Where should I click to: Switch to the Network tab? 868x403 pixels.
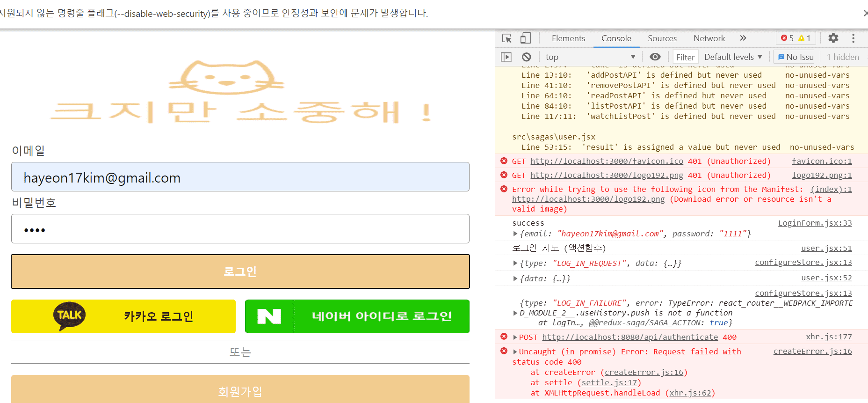tap(709, 38)
